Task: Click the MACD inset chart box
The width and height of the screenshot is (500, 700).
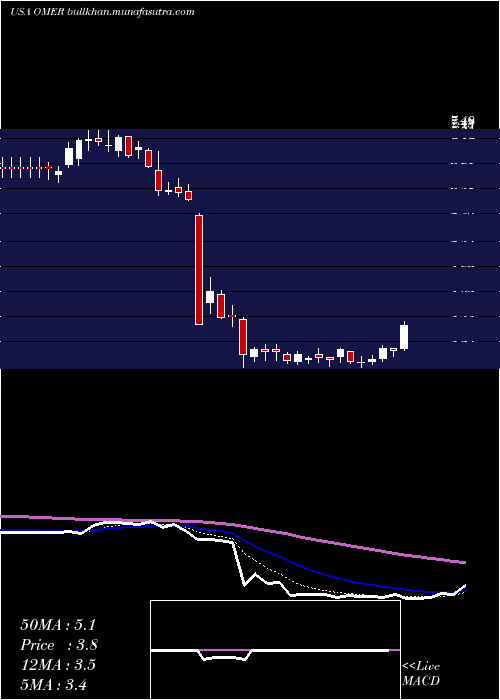Action: point(275,650)
